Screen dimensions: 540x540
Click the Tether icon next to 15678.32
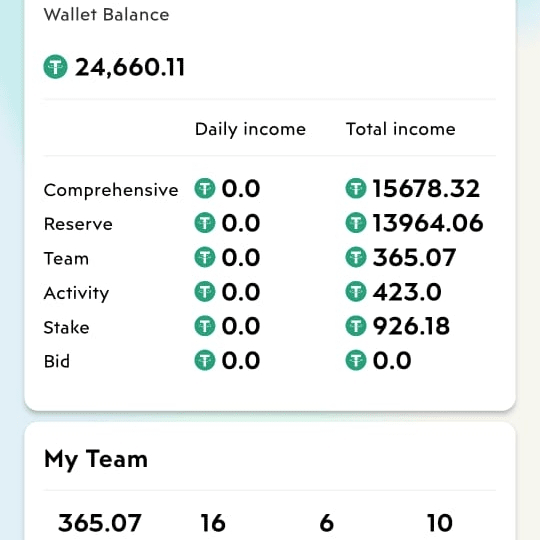click(x=356, y=188)
